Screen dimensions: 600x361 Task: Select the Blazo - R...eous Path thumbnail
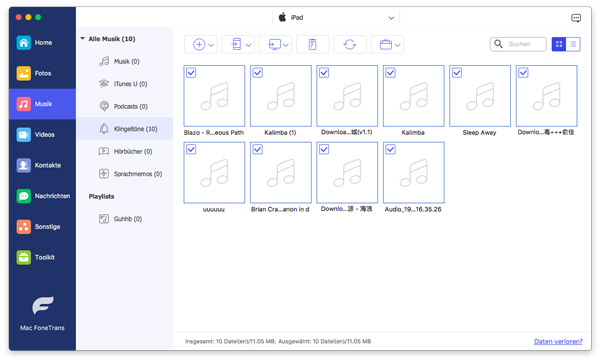pyautogui.click(x=214, y=96)
